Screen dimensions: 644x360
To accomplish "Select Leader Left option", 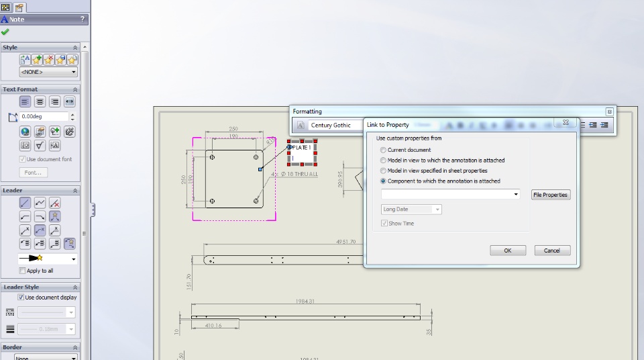I will coord(25,216).
